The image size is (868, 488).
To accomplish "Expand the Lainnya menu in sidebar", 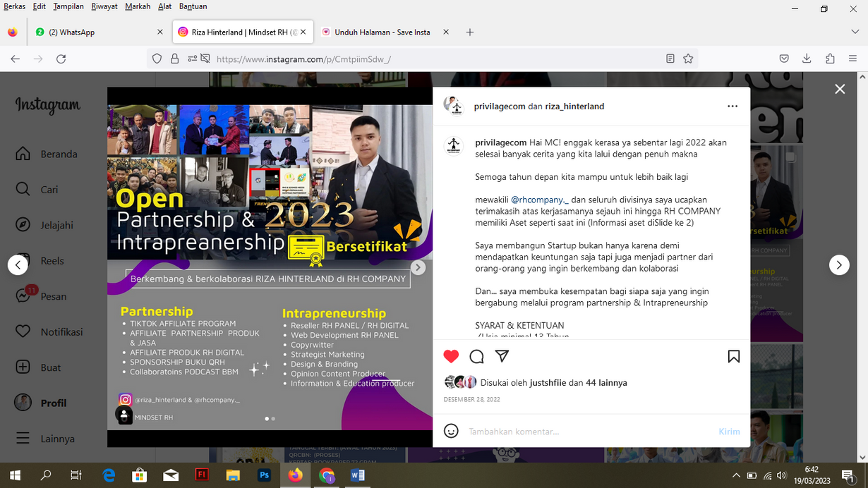I will (56, 439).
